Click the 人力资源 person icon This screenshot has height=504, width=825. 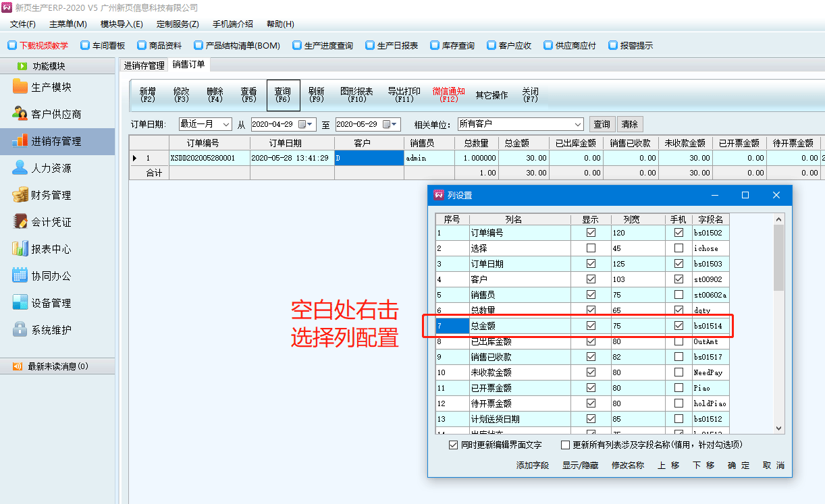(20, 168)
